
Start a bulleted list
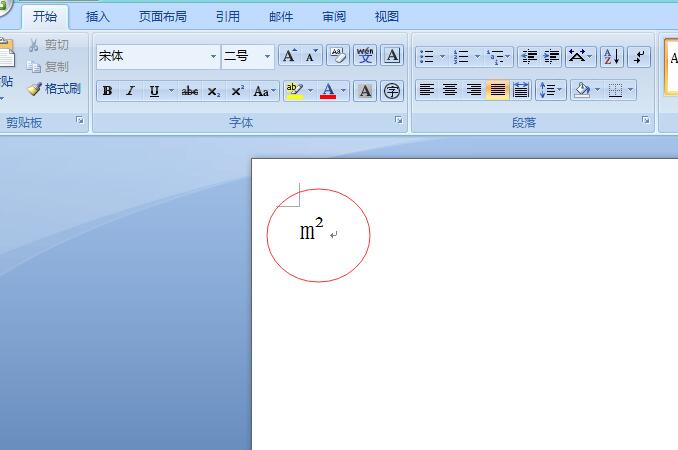pos(427,57)
